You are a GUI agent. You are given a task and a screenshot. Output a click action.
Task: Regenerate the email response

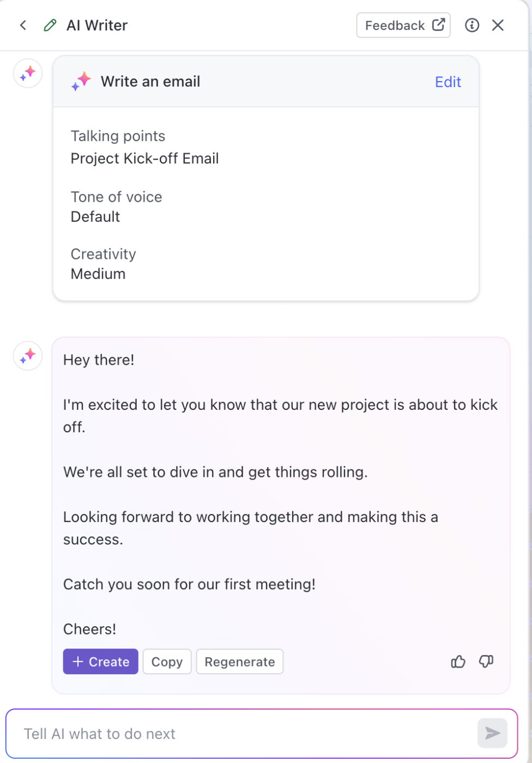[x=240, y=662]
